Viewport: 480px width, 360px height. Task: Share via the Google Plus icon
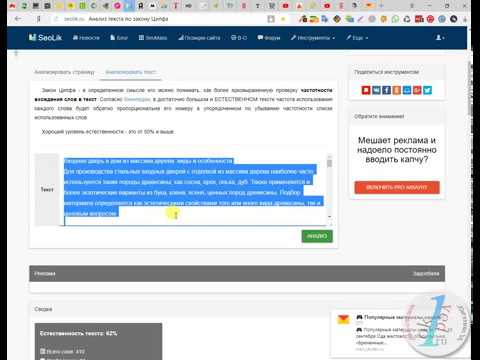click(x=417, y=90)
